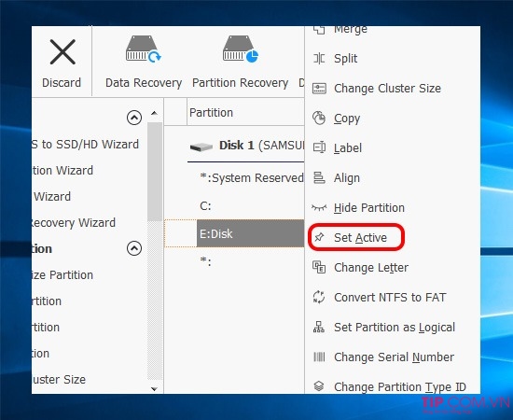Click the Partition Recovery label
Image resolution: width=513 pixels, height=420 pixels.
pos(240,83)
